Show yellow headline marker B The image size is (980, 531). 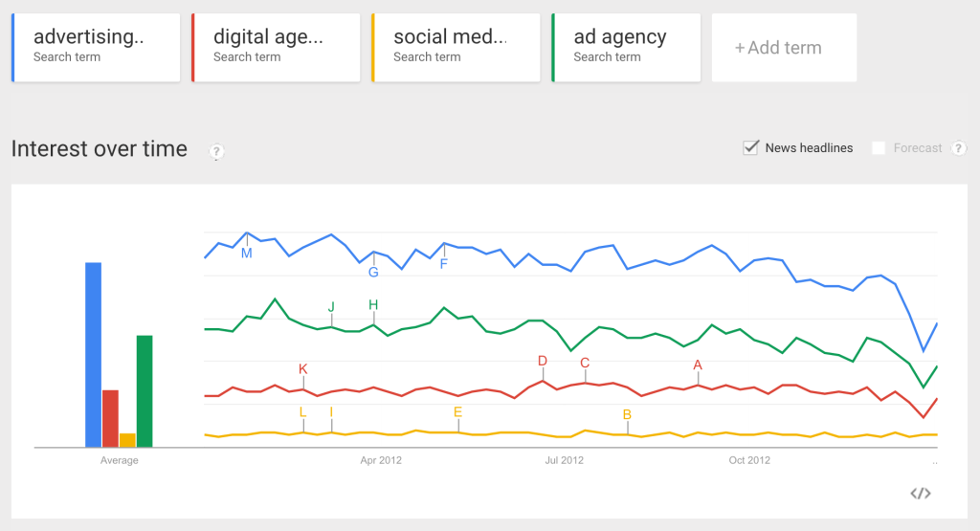pyautogui.click(x=628, y=414)
